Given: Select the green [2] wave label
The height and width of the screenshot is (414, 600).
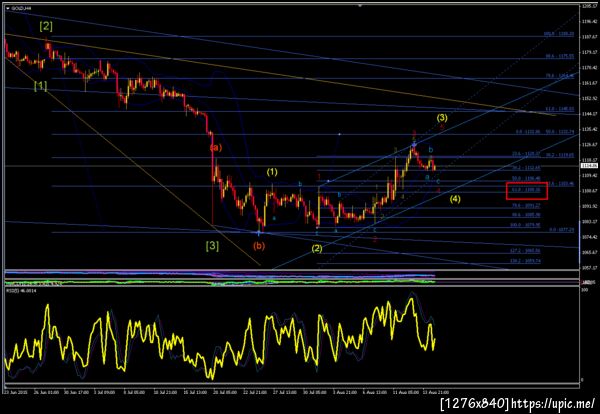Looking at the screenshot, I should coord(46,26).
